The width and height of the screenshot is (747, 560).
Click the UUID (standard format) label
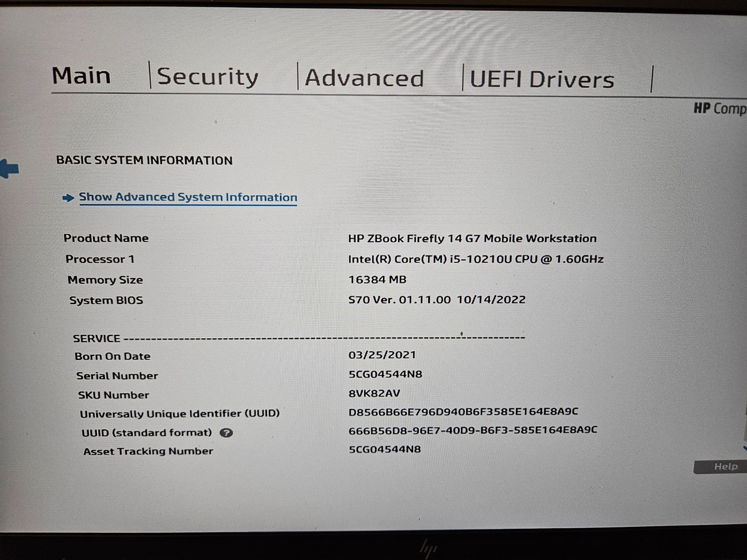pyautogui.click(x=147, y=433)
